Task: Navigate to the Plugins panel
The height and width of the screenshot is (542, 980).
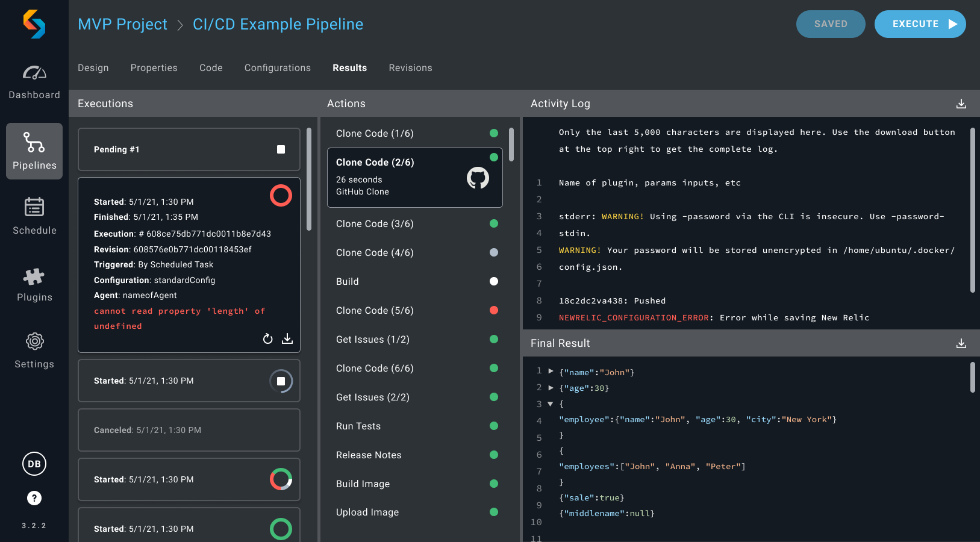Action: point(34,283)
